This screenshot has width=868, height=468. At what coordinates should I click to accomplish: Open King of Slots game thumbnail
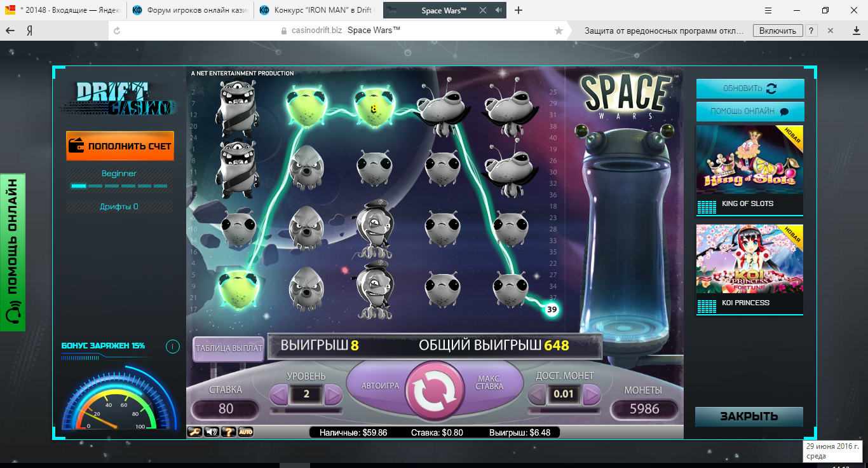(750, 170)
